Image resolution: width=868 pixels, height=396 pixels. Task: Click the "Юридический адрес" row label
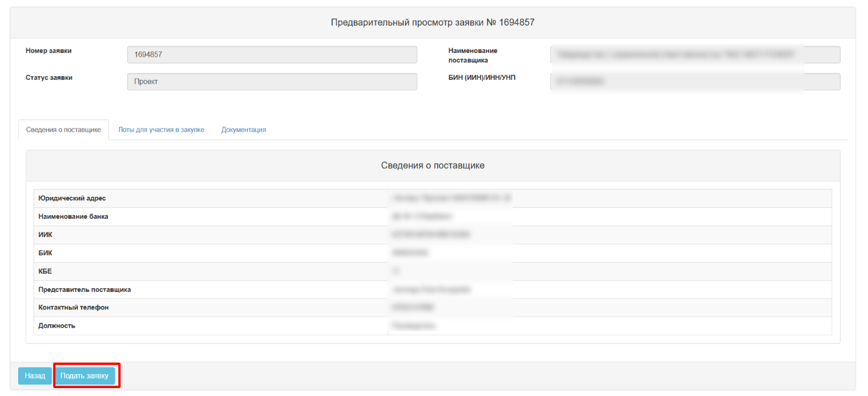coord(72,199)
